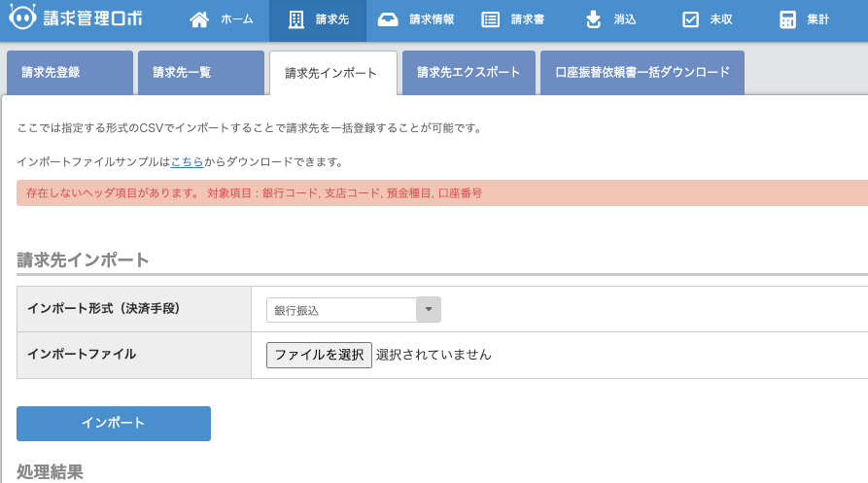Open 請求情報 using the inbox tray icon

point(388,19)
